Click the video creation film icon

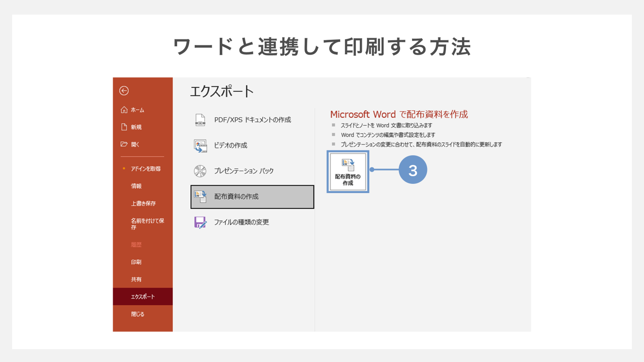point(200,146)
